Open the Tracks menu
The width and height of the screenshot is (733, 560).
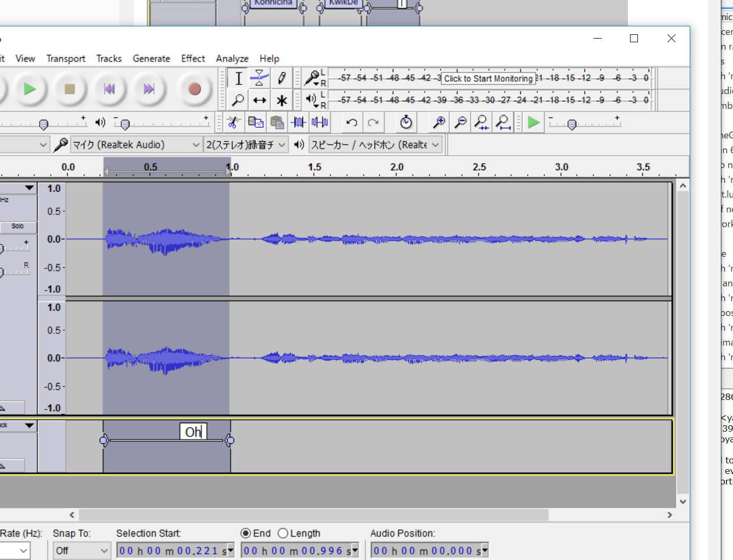coord(109,59)
